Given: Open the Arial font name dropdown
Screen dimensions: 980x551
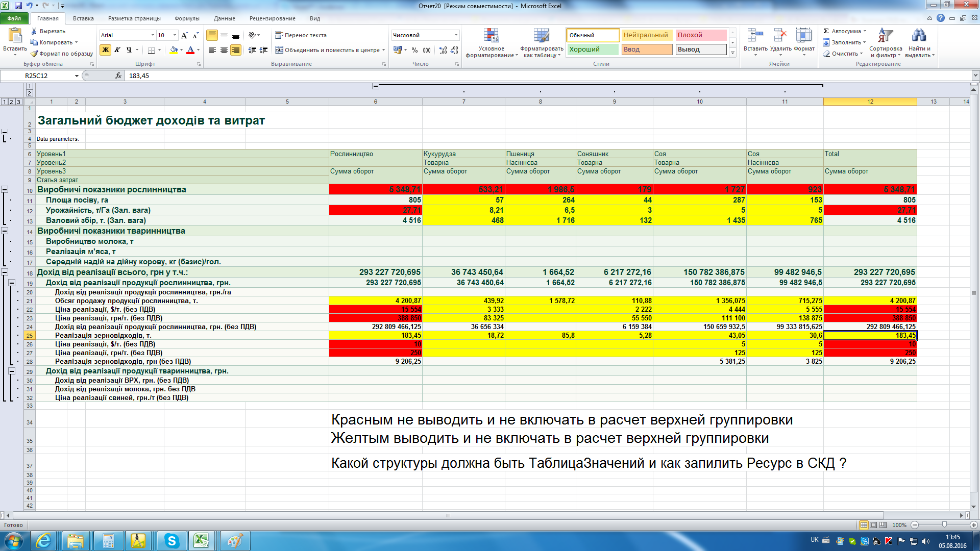Looking at the screenshot, I should tap(153, 35).
